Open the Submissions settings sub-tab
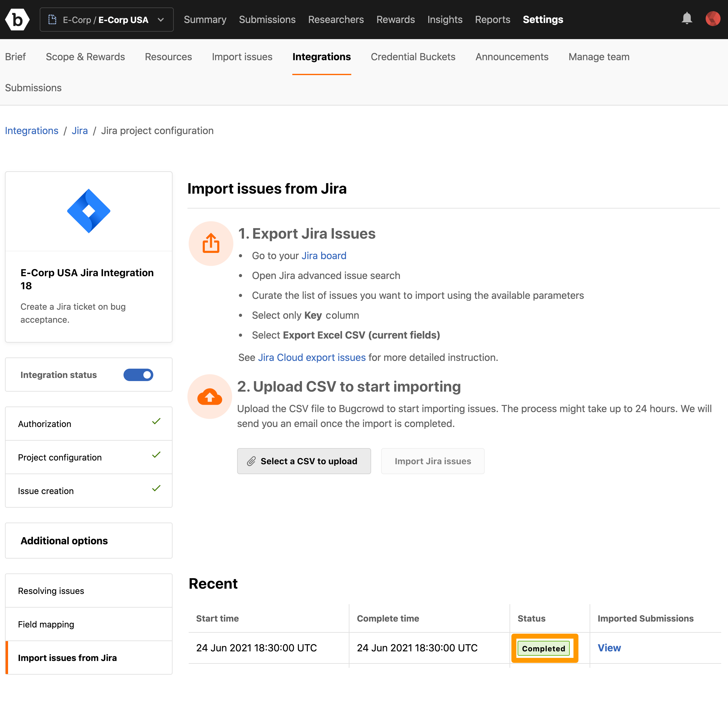The height and width of the screenshot is (710, 728). (x=33, y=88)
